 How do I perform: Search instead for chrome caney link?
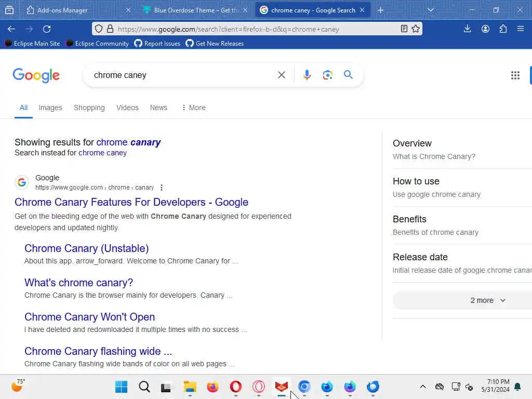102,153
